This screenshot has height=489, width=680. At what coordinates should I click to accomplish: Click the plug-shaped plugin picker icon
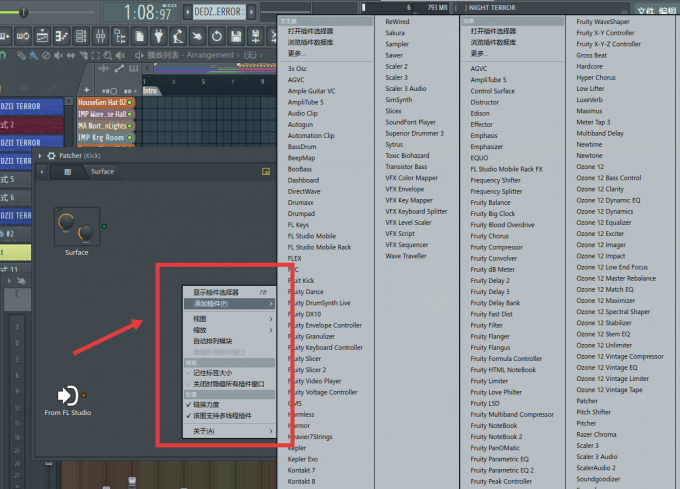159,36
